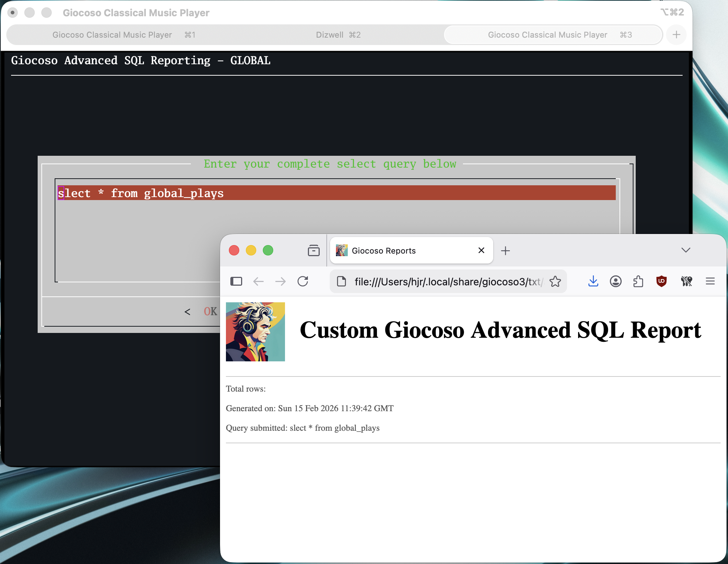Click the Beethoven headphones logo image
Viewport: 728px width, 564px height.
coord(255,331)
